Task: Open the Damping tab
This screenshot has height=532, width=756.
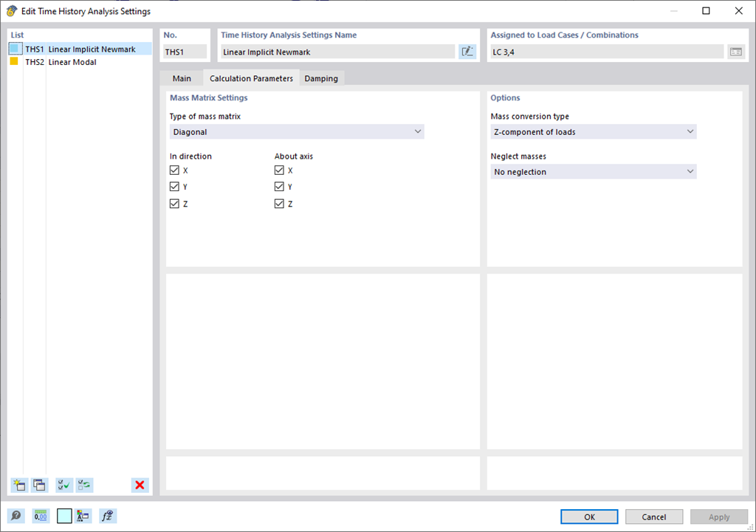Action: [x=321, y=78]
